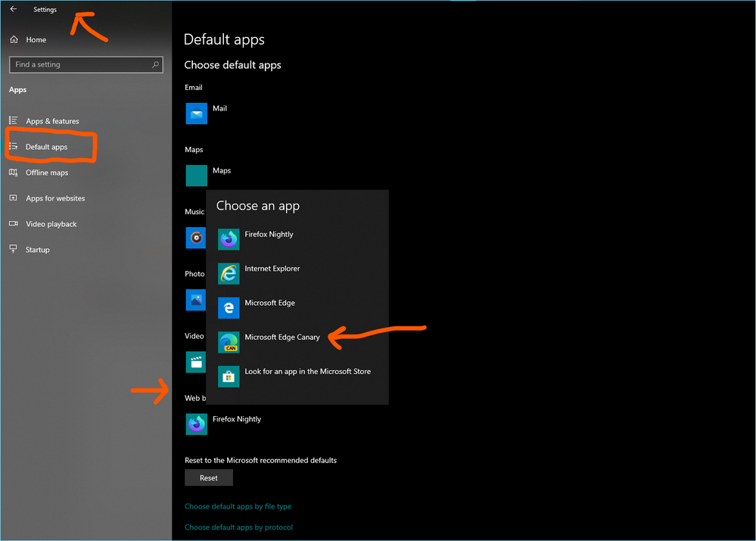The width and height of the screenshot is (756, 541).
Task: Open the Home icon in sidebar
Action: pos(14,39)
